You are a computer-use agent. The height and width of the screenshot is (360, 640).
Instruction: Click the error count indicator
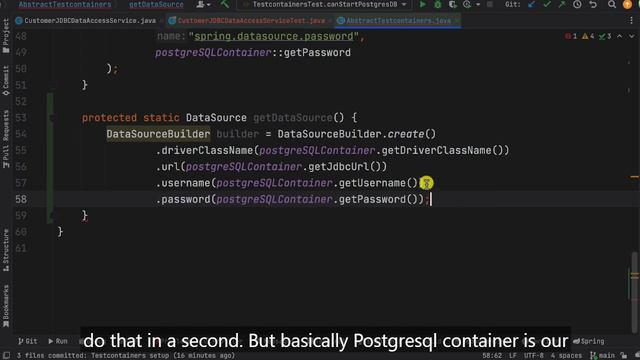pyautogui.click(x=571, y=36)
